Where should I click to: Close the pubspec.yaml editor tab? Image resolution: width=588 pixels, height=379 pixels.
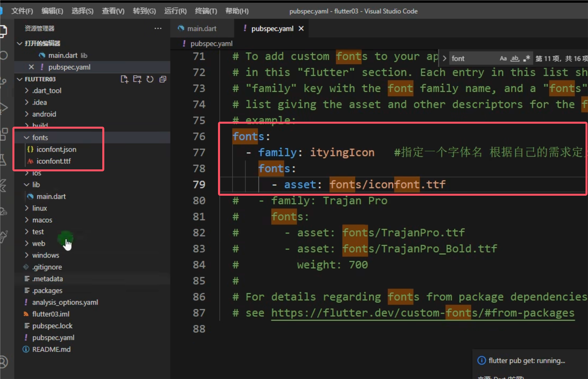[x=301, y=29]
